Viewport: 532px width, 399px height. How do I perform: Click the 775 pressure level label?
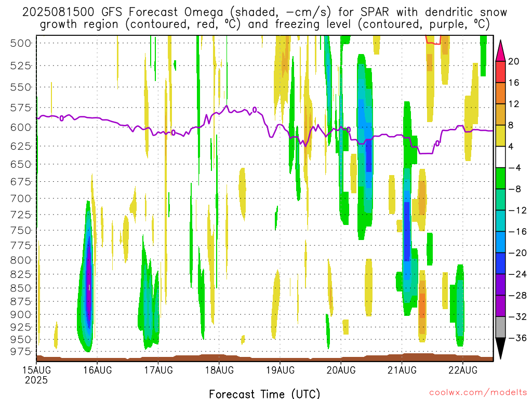pos(20,245)
